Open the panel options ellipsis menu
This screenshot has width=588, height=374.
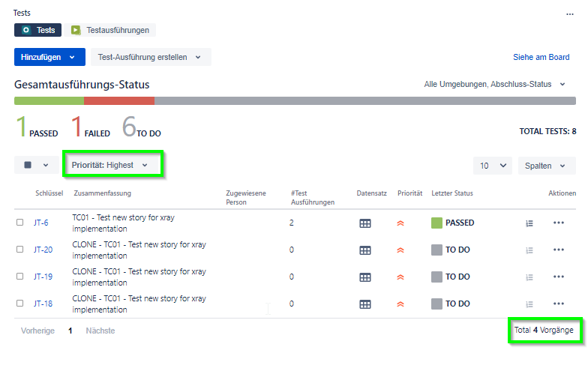click(570, 14)
